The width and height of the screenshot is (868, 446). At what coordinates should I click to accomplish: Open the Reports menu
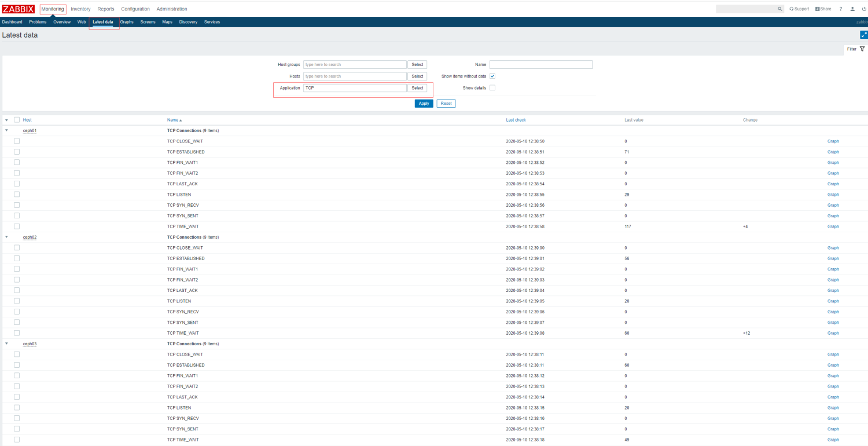tap(106, 9)
